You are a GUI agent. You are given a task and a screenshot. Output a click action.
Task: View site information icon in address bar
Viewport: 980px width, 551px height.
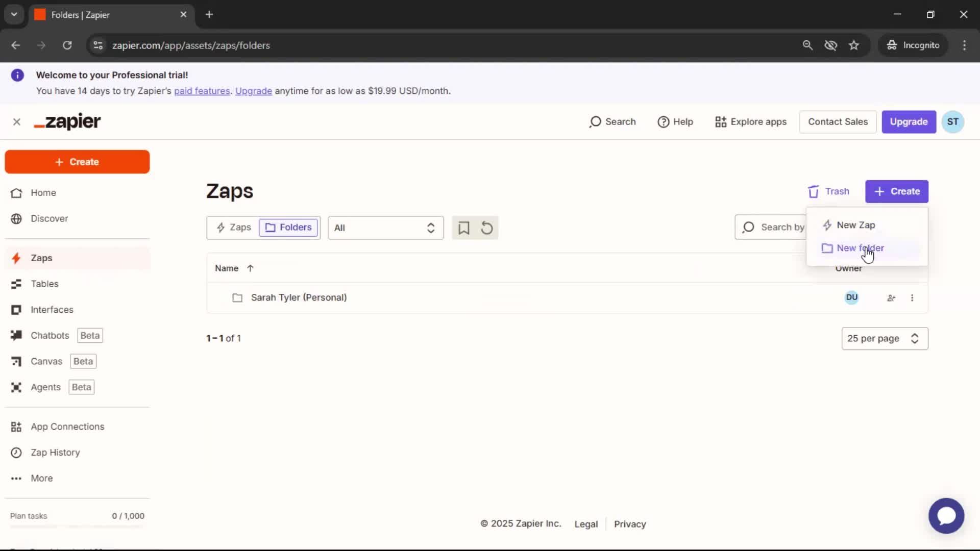click(98, 45)
